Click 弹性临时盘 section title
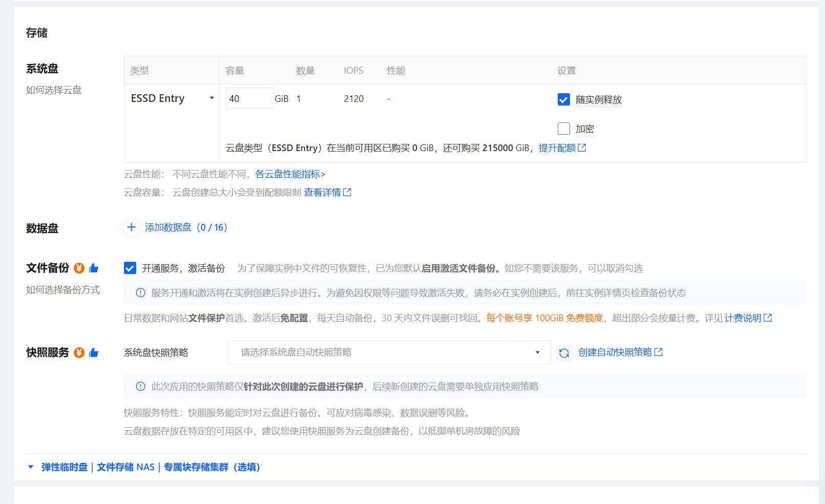 [x=65, y=467]
